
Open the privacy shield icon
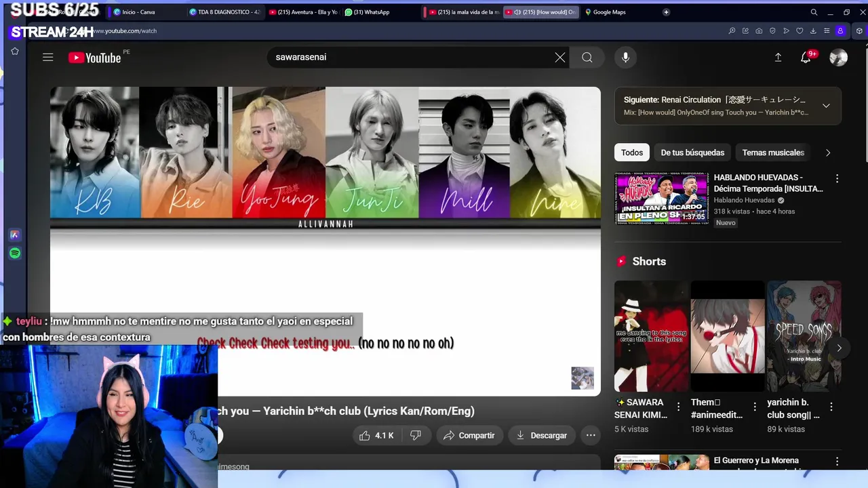(x=772, y=31)
